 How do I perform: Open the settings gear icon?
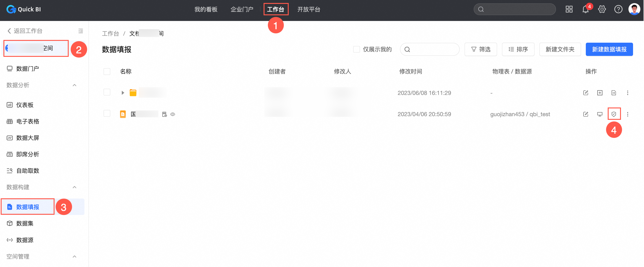point(602,10)
